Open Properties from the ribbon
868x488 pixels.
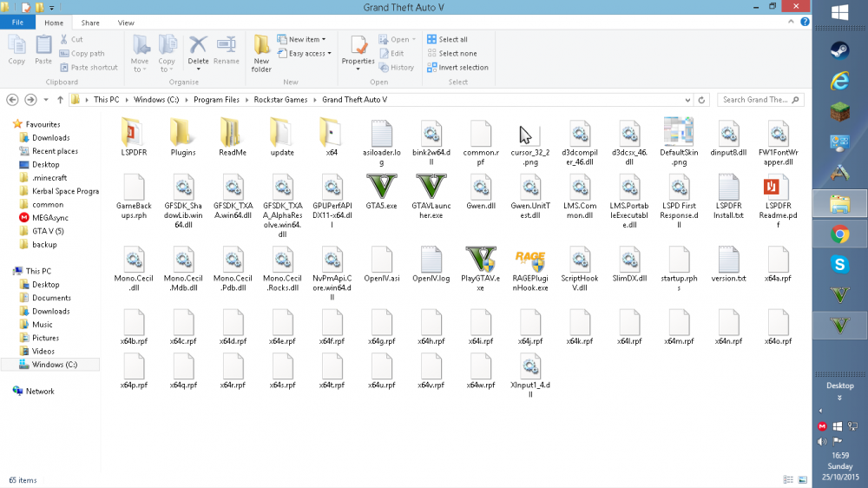(x=358, y=53)
